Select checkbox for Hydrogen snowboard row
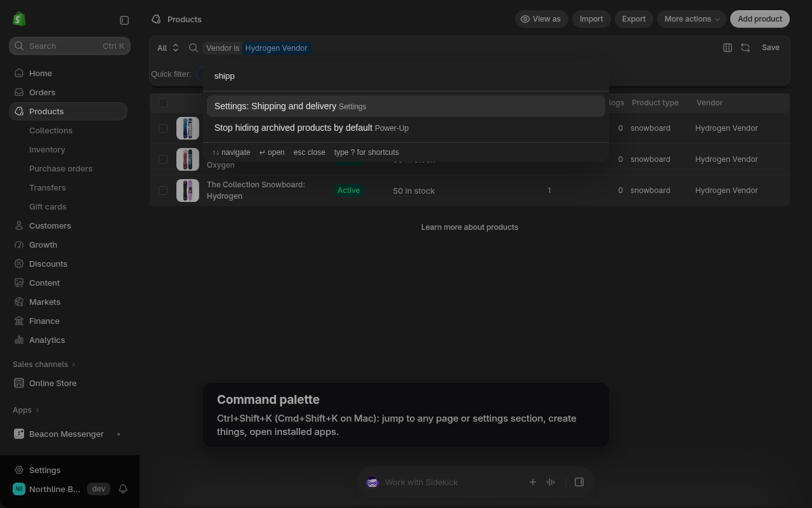Viewport: 812px width, 508px height. click(x=163, y=190)
